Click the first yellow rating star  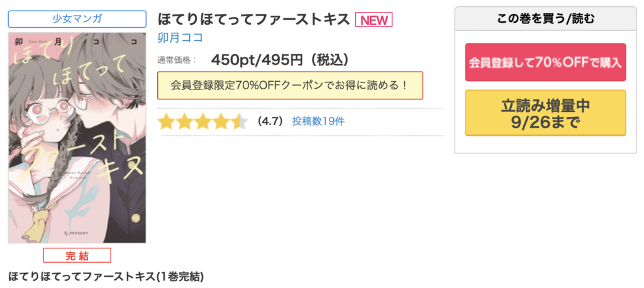pyautogui.click(x=166, y=121)
